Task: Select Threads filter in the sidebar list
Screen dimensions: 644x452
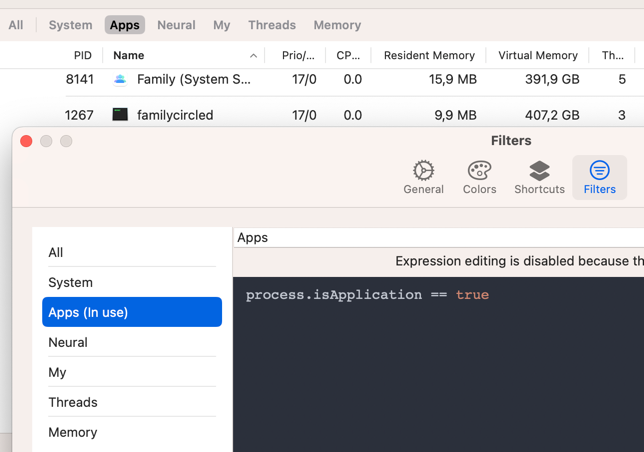Action: click(x=132, y=402)
